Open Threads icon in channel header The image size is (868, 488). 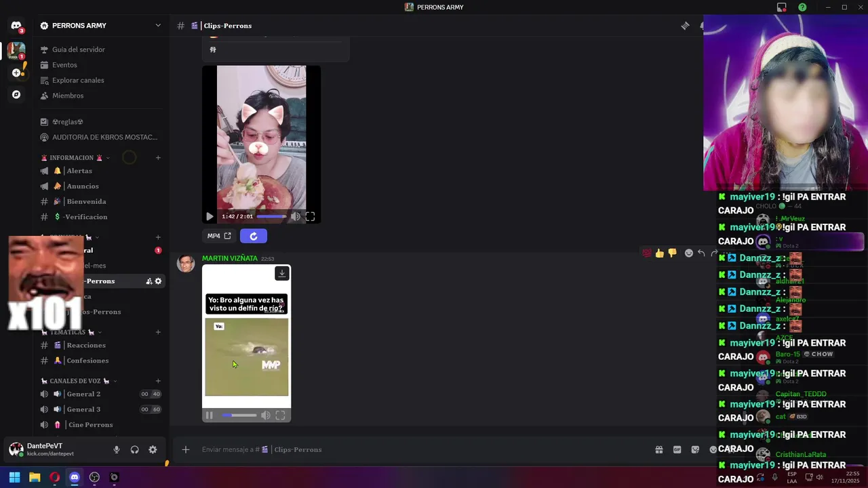pyautogui.click(x=685, y=26)
